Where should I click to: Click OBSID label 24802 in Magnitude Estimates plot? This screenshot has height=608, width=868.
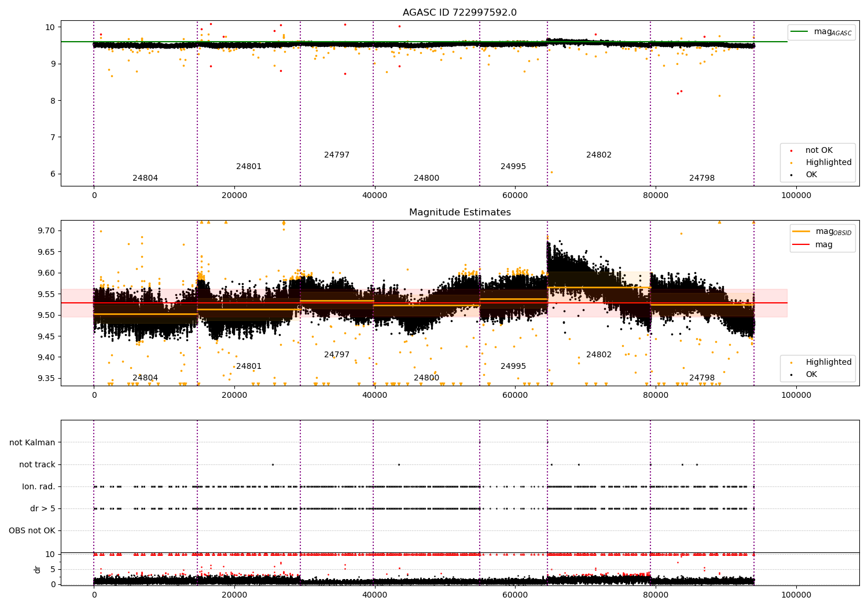click(x=599, y=355)
